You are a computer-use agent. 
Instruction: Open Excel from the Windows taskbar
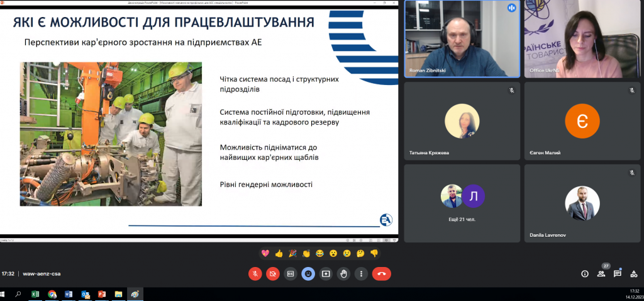pos(36,294)
